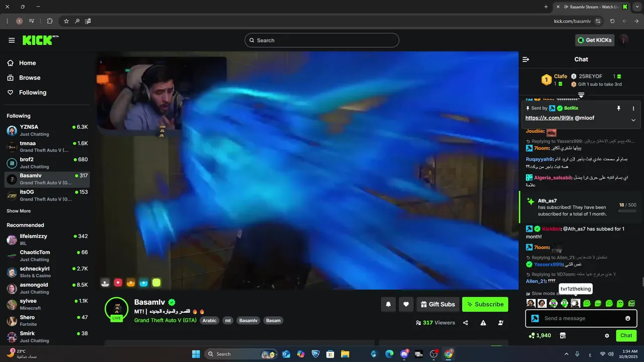
Task: Expand the chat leaderboard arrow
Action: [581, 95]
